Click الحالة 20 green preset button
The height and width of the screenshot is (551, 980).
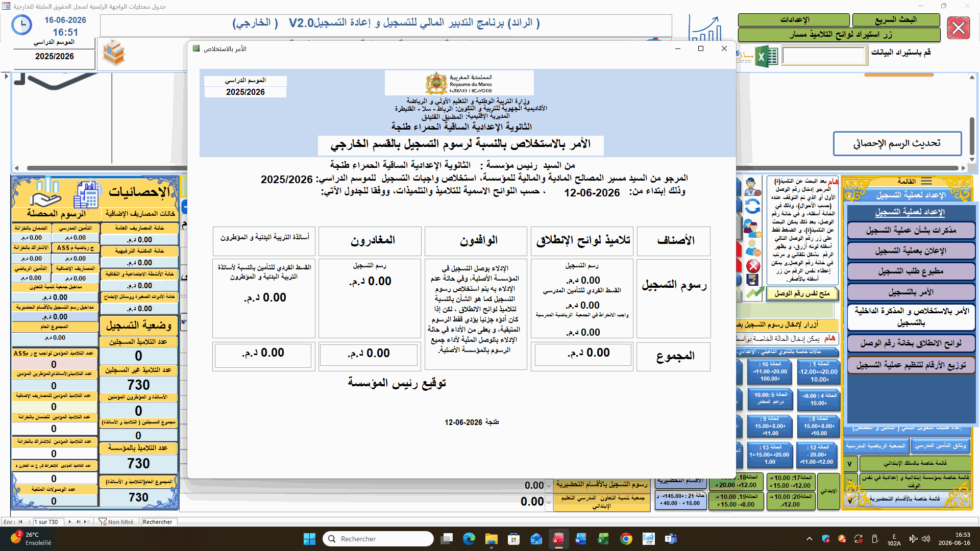[x=791, y=500]
